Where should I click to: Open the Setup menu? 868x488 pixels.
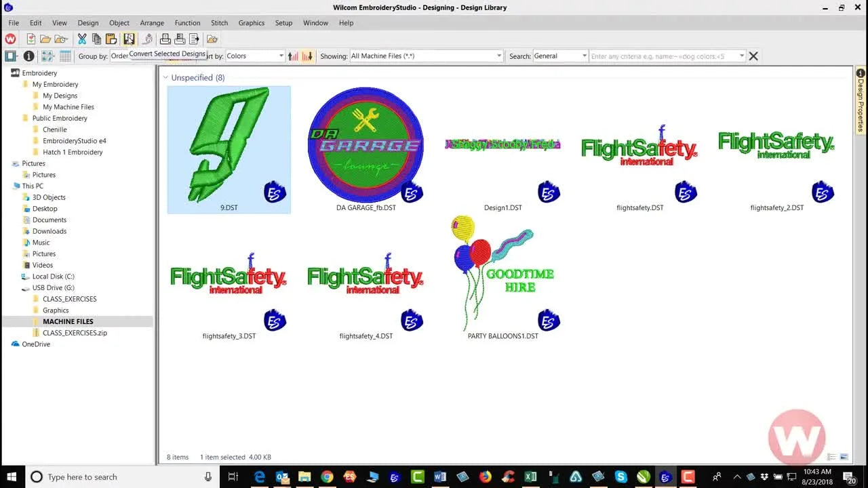(x=283, y=23)
